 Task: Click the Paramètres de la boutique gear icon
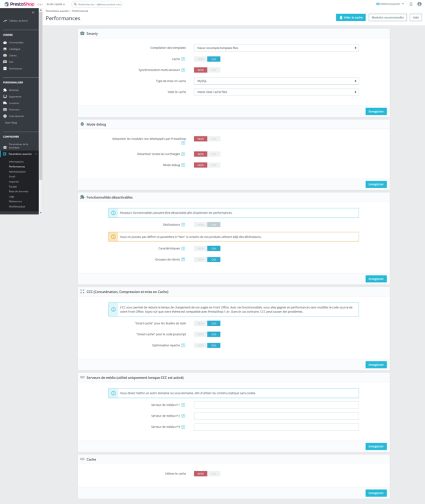tap(5, 147)
